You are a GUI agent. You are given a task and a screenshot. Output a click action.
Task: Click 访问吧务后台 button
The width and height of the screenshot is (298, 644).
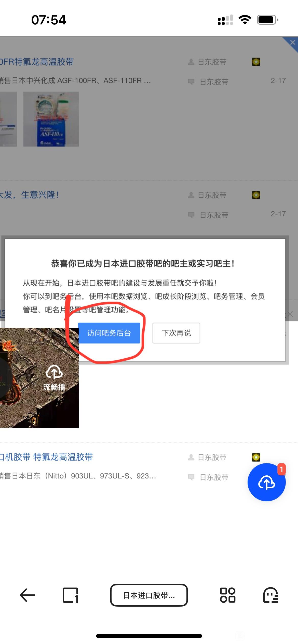click(x=109, y=333)
